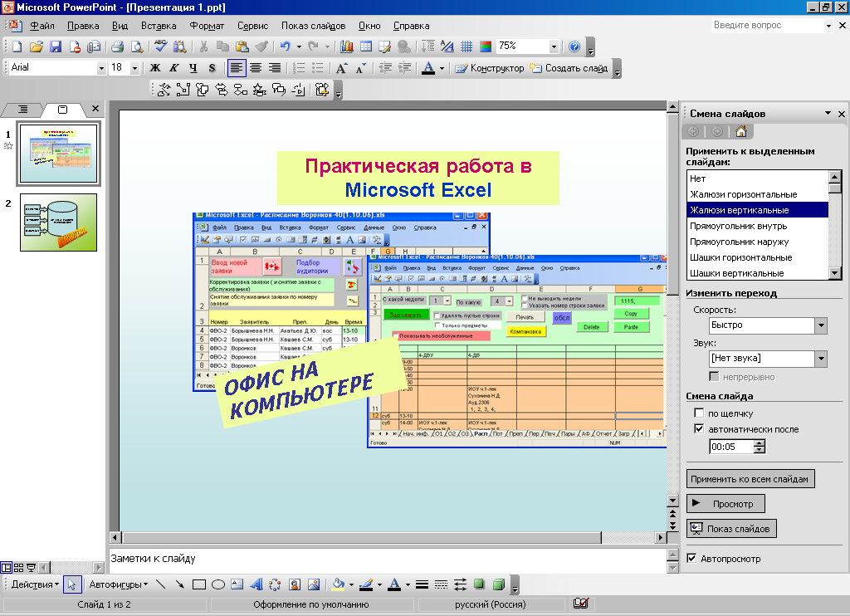The width and height of the screenshot is (850, 616).
Task: Click the Format Painter brush icon
Action: pos(261,46)
